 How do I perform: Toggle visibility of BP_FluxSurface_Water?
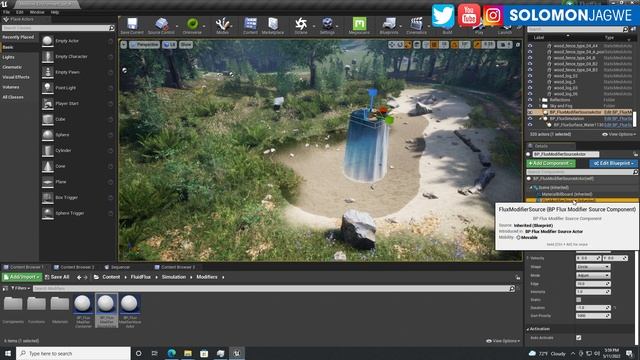click(530, 124)
